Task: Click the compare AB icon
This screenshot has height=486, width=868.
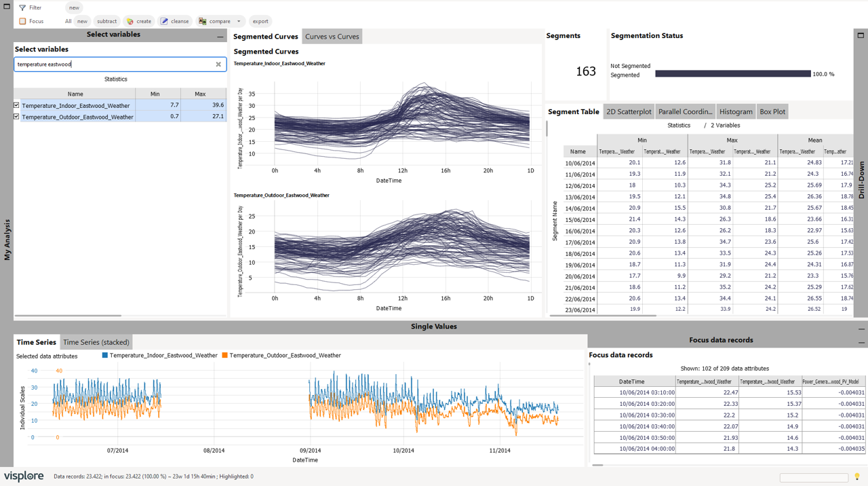Action: click(x=203, y=21)
